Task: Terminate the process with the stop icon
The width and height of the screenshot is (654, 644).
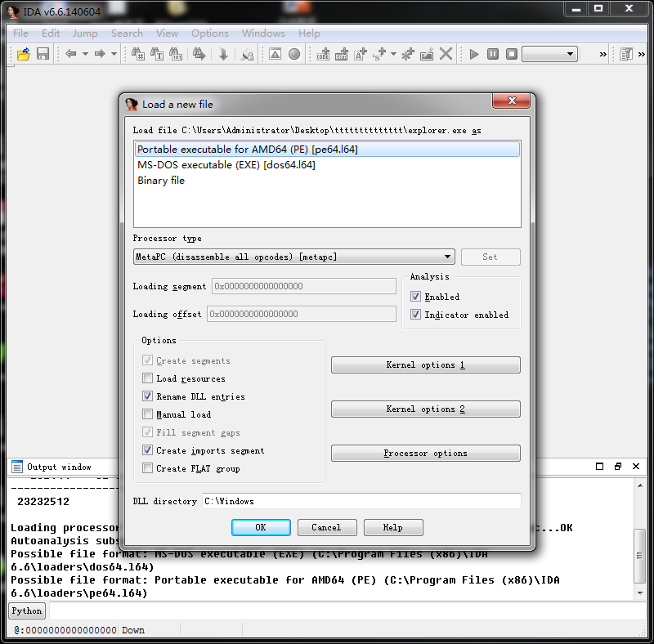Action: pyautogui.click(x=512, y=54)
